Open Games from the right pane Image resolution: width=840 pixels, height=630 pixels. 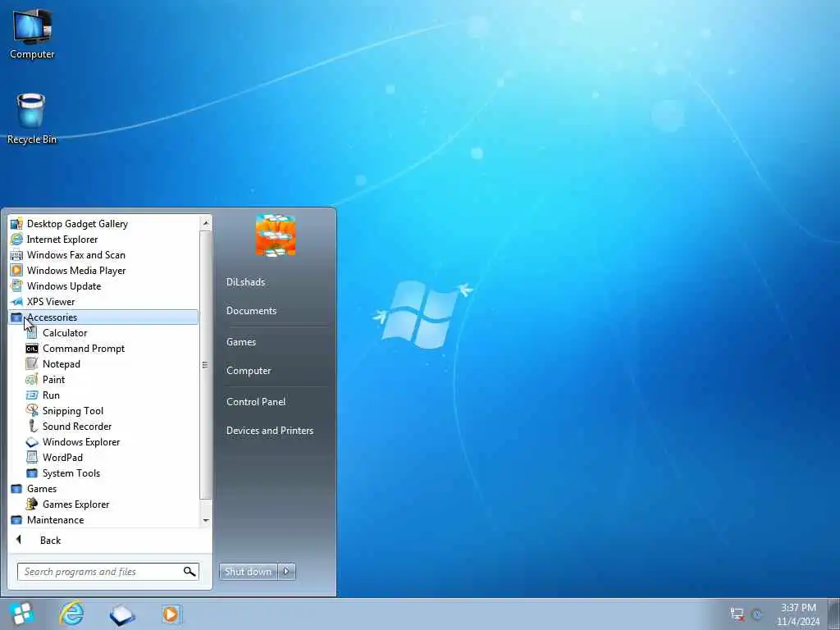tap(241, 342)
